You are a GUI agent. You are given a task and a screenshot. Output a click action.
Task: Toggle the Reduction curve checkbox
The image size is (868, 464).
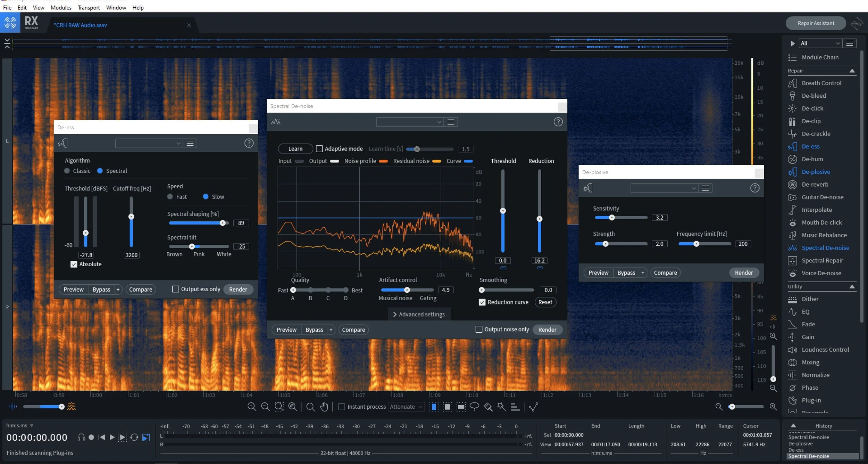click(x=482, y=302)
